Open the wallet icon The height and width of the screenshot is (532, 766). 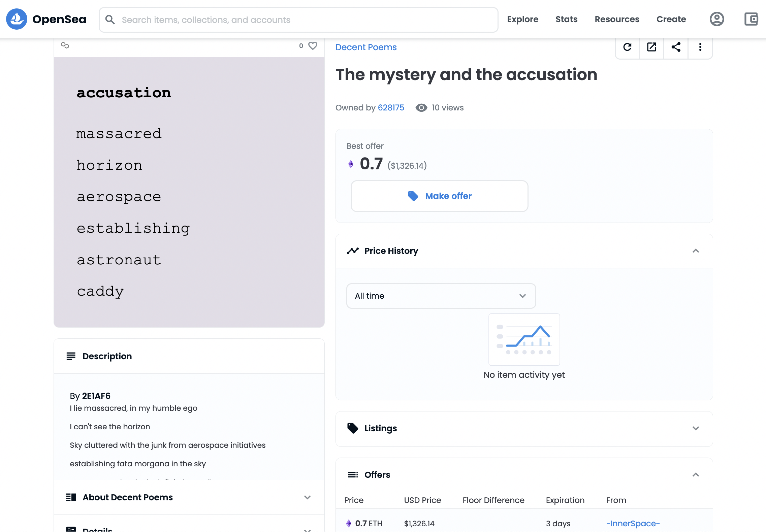(x=751, y=19)
